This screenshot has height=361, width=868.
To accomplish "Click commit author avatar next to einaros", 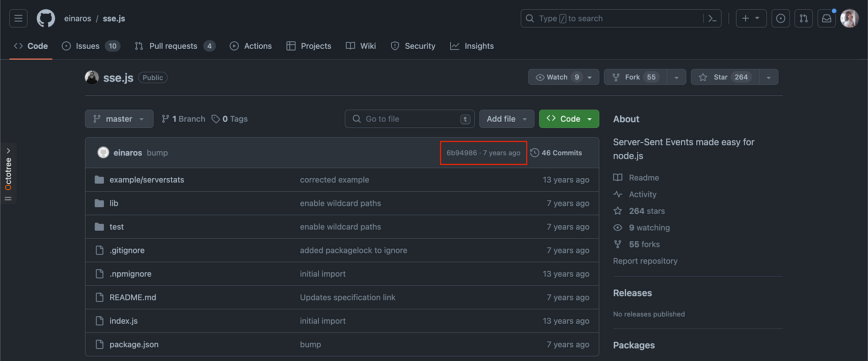I will tap(103, 152).
